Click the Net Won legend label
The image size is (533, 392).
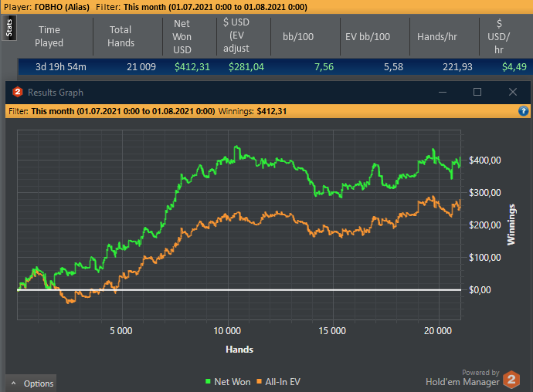pos(233,382)
